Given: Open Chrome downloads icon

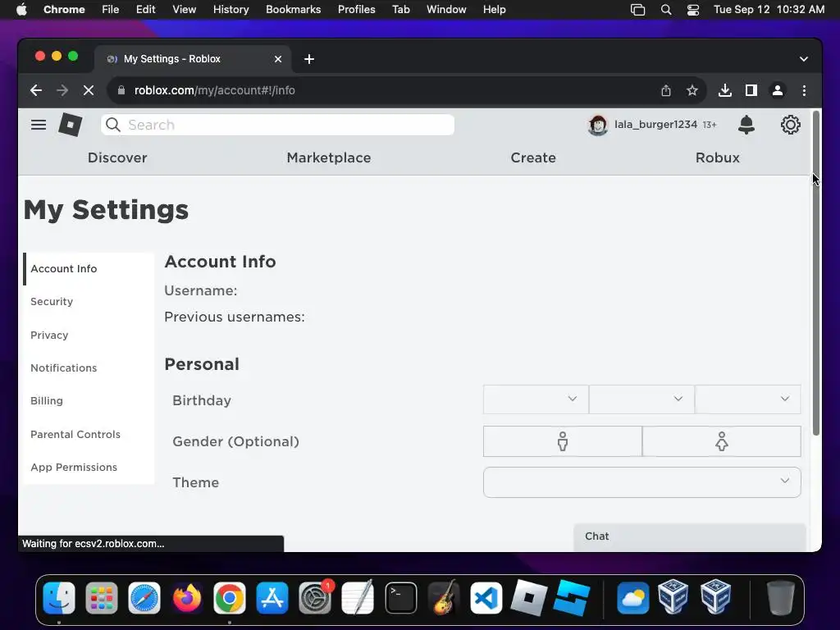Looking at the screenshot, I should pos(725,90).
